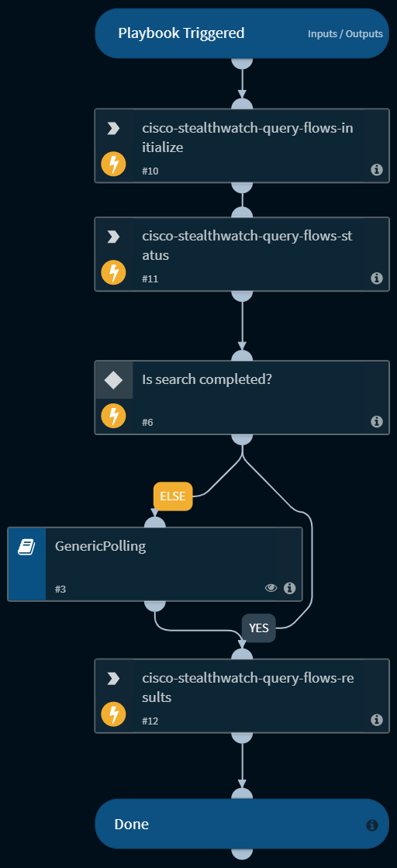Select the Done end node
This screenshot has width=397, height=868.
(242, 824)
